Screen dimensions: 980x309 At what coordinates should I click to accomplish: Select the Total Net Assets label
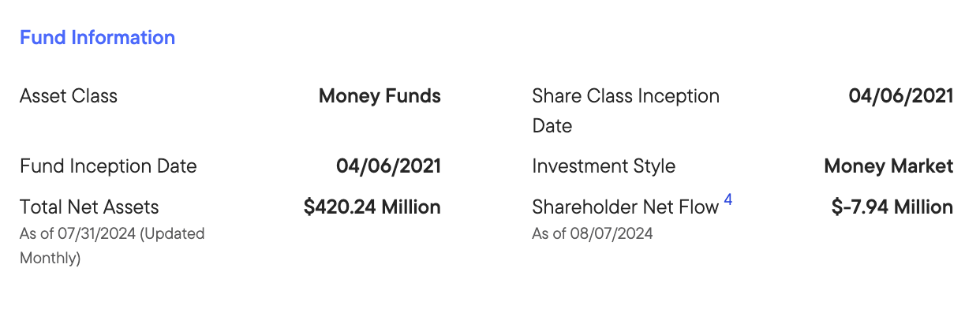coord(89,207)
